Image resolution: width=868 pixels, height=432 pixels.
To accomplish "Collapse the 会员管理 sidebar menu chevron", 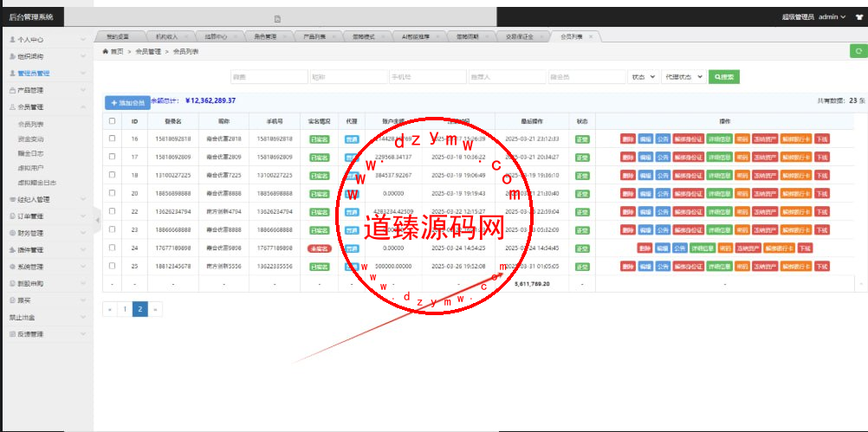I will (83, 106).
